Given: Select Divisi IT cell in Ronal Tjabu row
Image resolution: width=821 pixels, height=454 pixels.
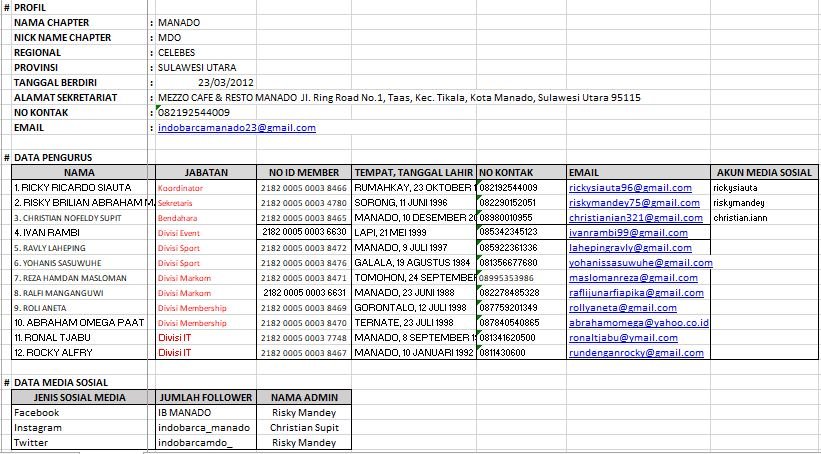Looking at the screenshot, I should click(206, 338).
